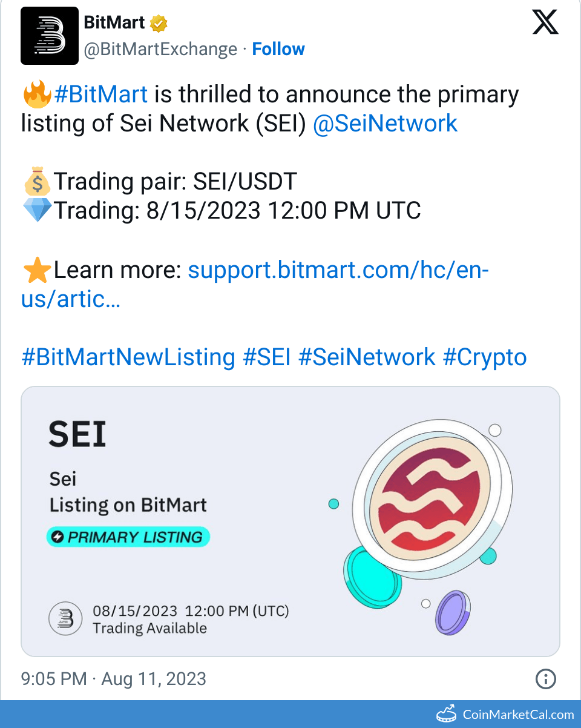Click the Follow button
Screen dimensions: 581x728
278,48
